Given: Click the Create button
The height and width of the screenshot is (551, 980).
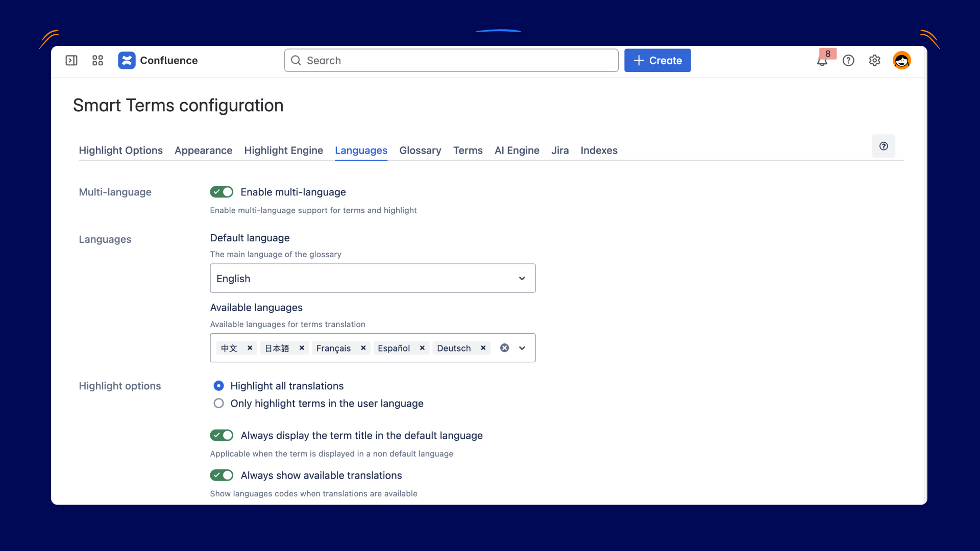Looking at the screenshot, I should pos(657,60).
